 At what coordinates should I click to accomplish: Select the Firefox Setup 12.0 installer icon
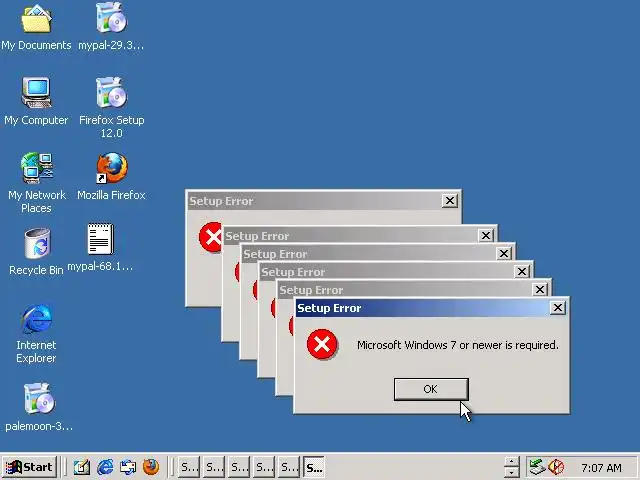(x=111, y=93)
